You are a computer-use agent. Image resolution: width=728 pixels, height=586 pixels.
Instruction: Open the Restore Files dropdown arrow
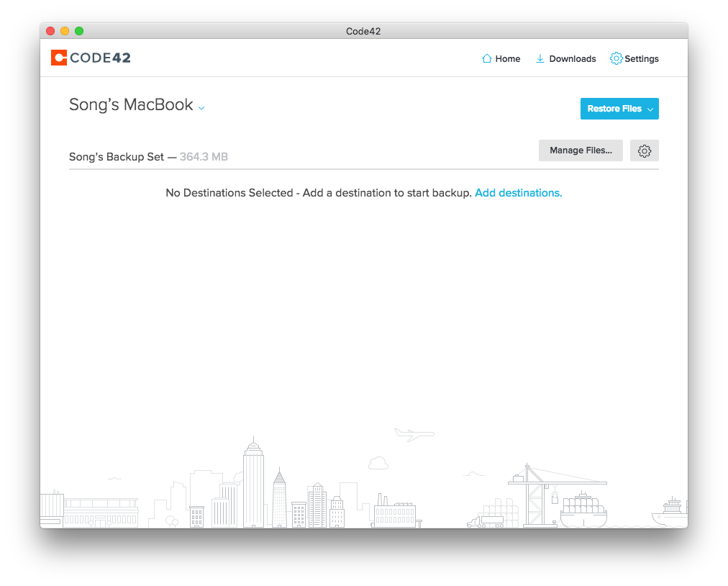[650, 109]
